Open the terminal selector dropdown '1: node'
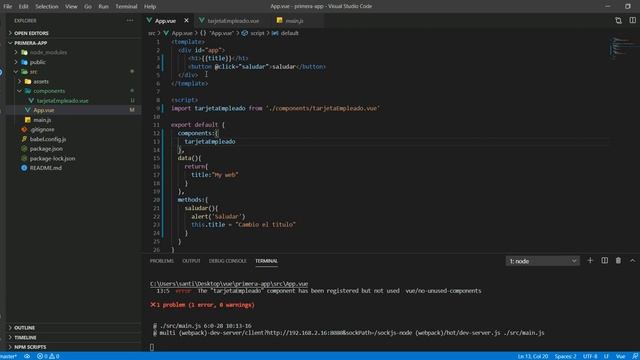The height and width of the screenshot is (360, 640). [542, 261]
